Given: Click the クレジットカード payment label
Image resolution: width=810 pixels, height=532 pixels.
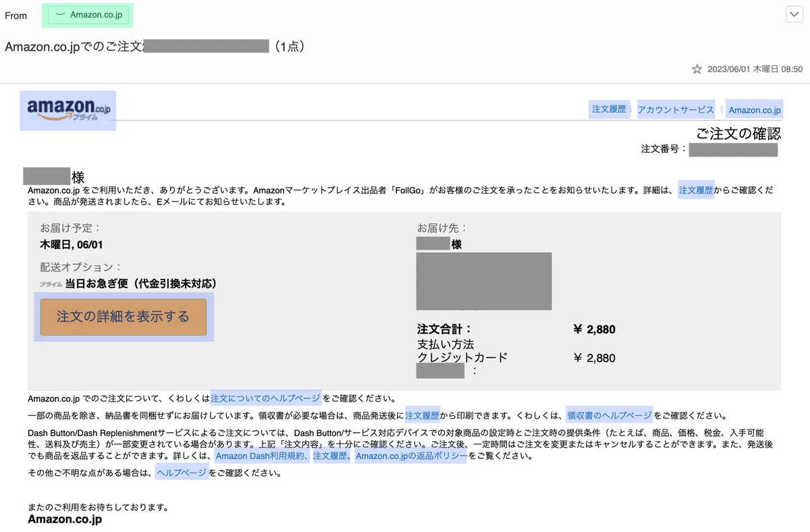Looking at the screenshot, I should [x=462, y=358].
